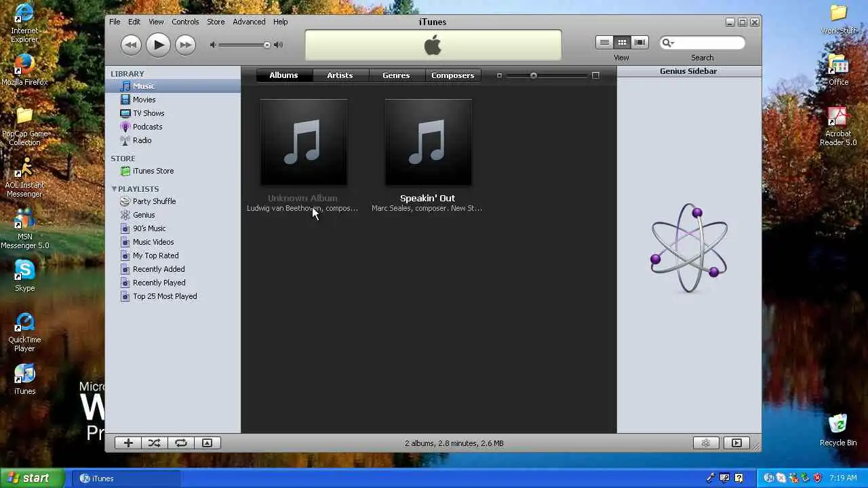Open the Advanced menu
Screen dimensions: 868x488
[249, 22]
